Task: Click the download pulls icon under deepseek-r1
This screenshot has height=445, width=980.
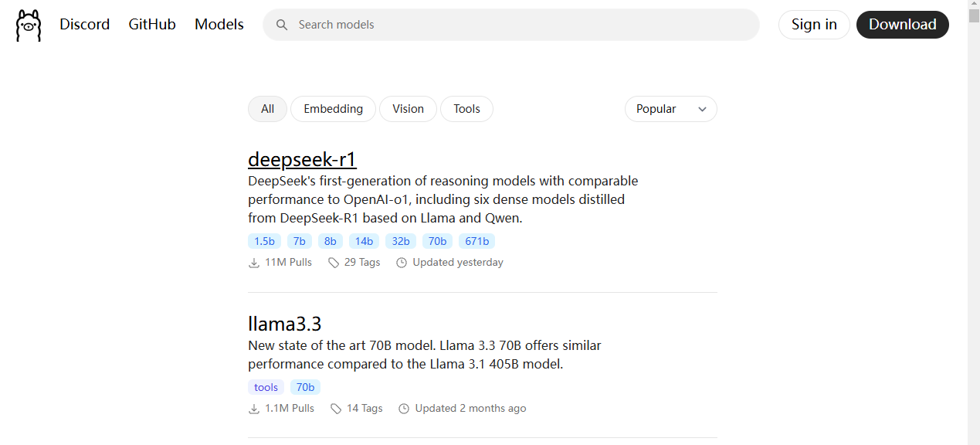Action: click(x=254, y=263)
